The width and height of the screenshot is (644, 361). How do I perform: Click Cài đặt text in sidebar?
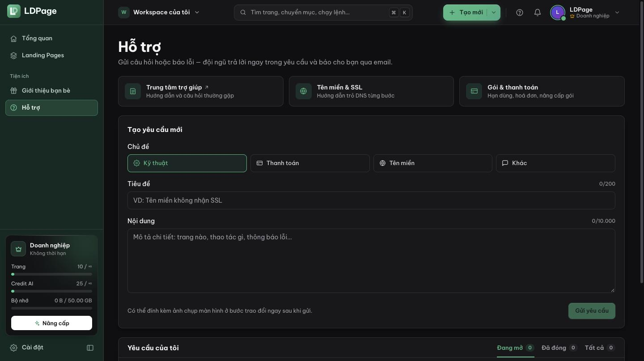coord(33,348)
